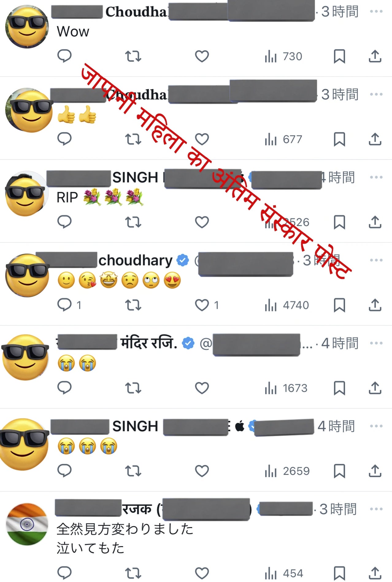Open more menu on the Japanese text tweet
392x582 pixels.
click(x=376, y=509)
